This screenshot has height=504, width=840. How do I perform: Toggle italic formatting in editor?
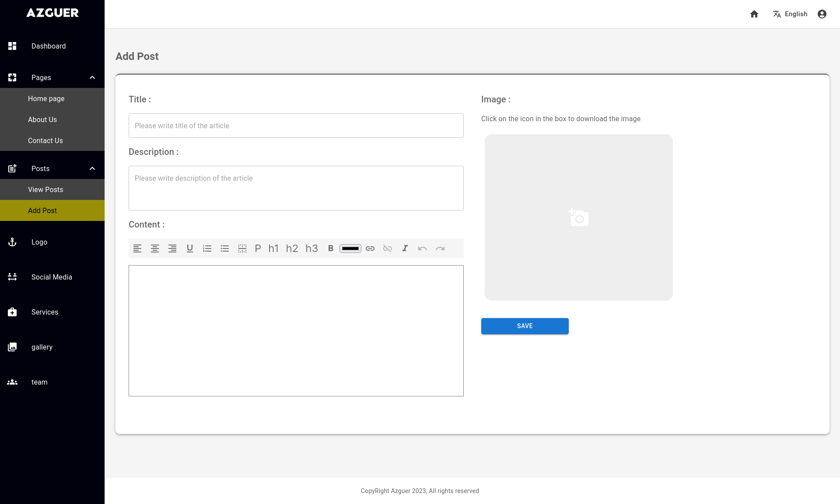click(x=405, y=248)
